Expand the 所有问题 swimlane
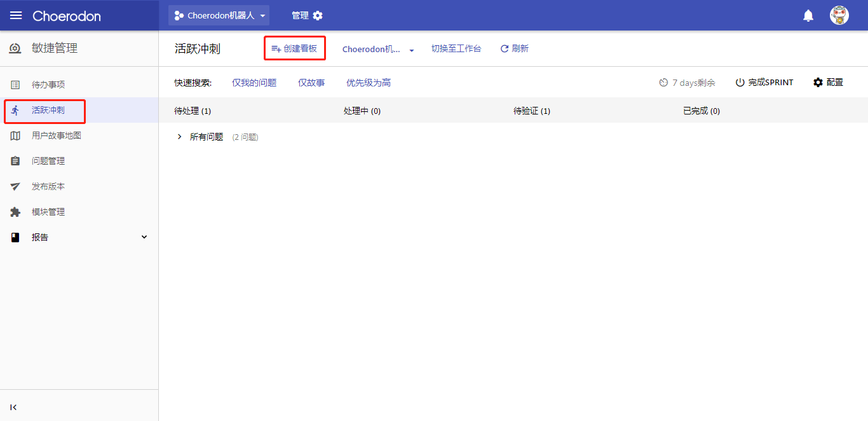 pos(179,137)
